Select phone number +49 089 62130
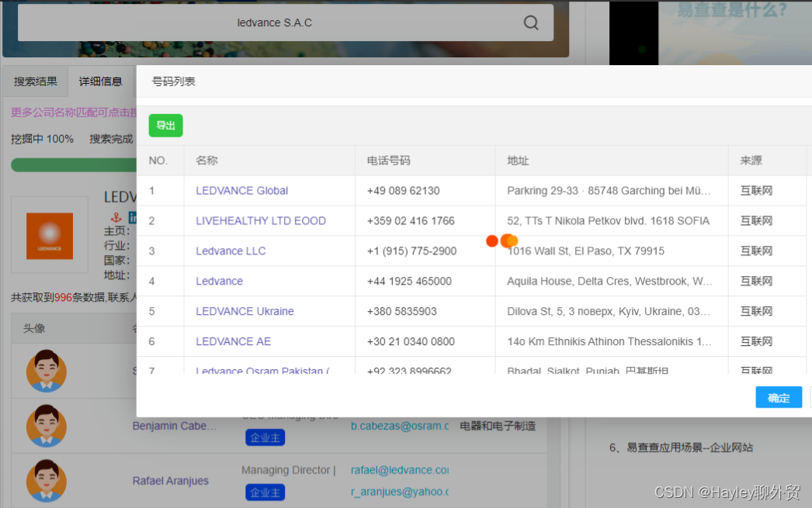Viewport: 812px width, 508px height. (403, 190)
